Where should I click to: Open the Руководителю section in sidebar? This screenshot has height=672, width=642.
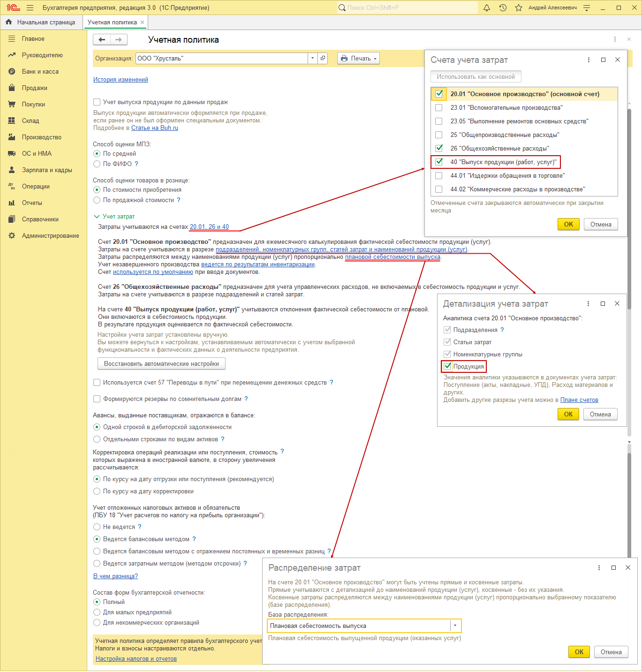[x=42, y=55]
